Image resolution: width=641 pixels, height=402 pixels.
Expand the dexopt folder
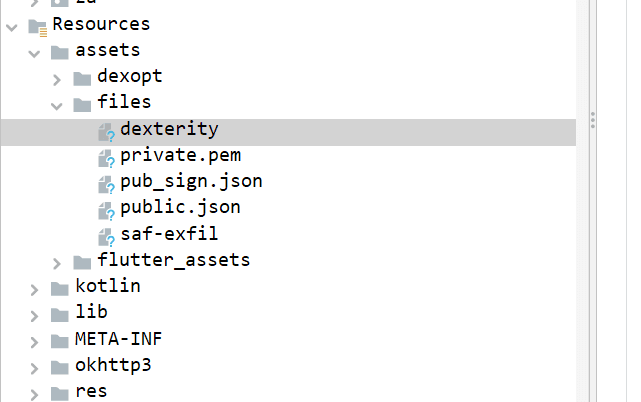click(x=57, y=80)
